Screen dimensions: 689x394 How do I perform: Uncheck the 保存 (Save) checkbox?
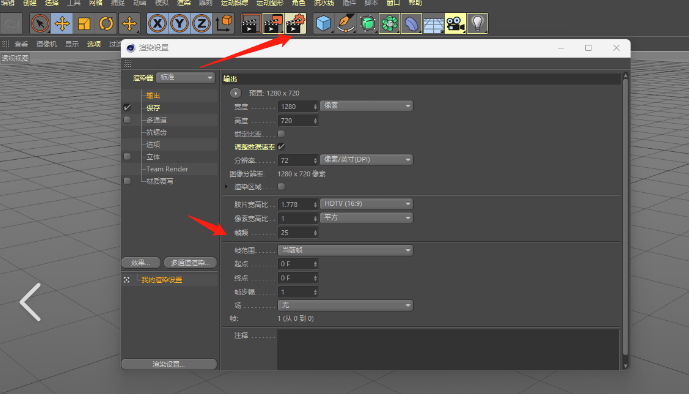coord(127,107)
